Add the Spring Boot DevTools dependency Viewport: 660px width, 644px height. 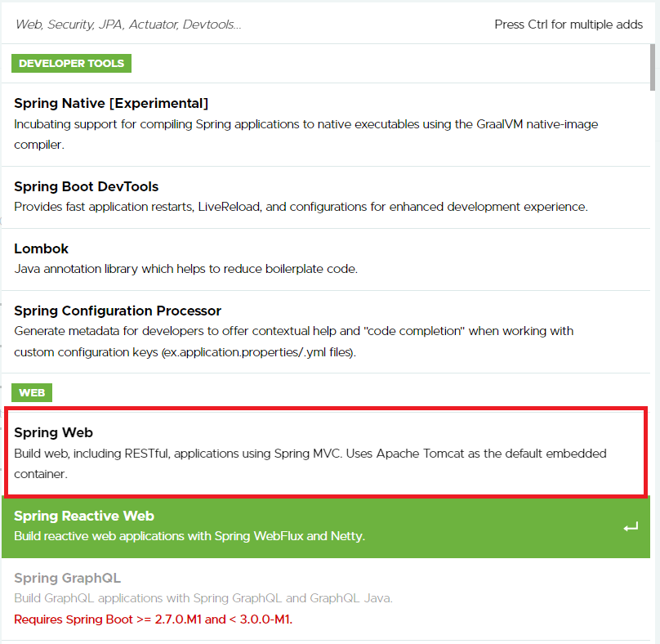pos(326,197)
